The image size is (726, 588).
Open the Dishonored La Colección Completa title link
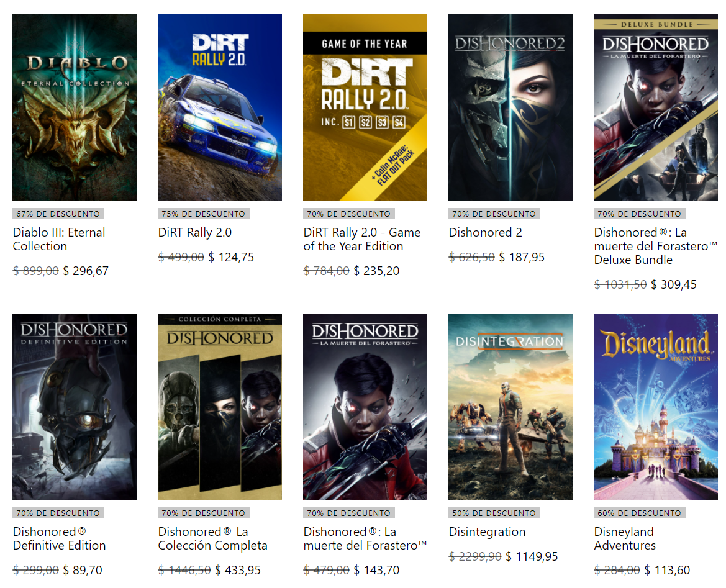click(212, 539)
